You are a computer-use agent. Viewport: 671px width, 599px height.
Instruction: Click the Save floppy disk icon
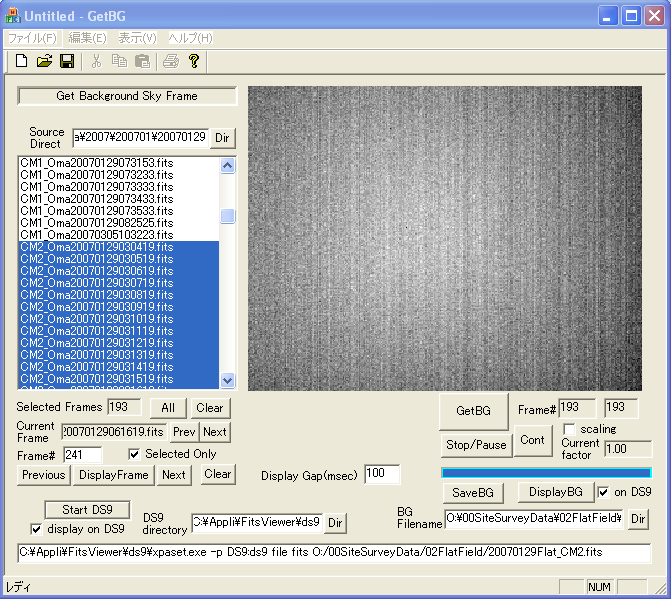coord(67,61)
